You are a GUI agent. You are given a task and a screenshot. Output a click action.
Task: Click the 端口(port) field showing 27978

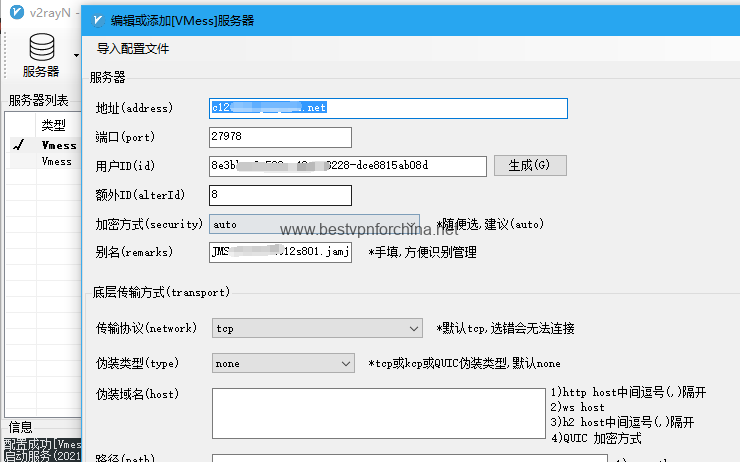[280, 137]
